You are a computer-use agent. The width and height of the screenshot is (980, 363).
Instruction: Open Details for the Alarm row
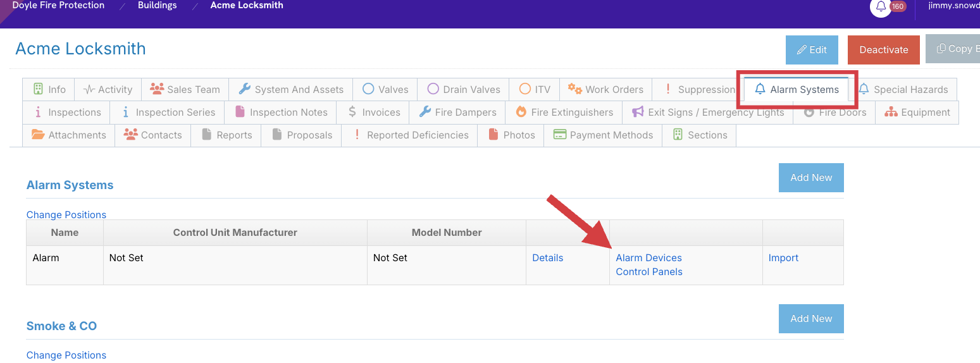pyautogui.click(x=548, y=258)
